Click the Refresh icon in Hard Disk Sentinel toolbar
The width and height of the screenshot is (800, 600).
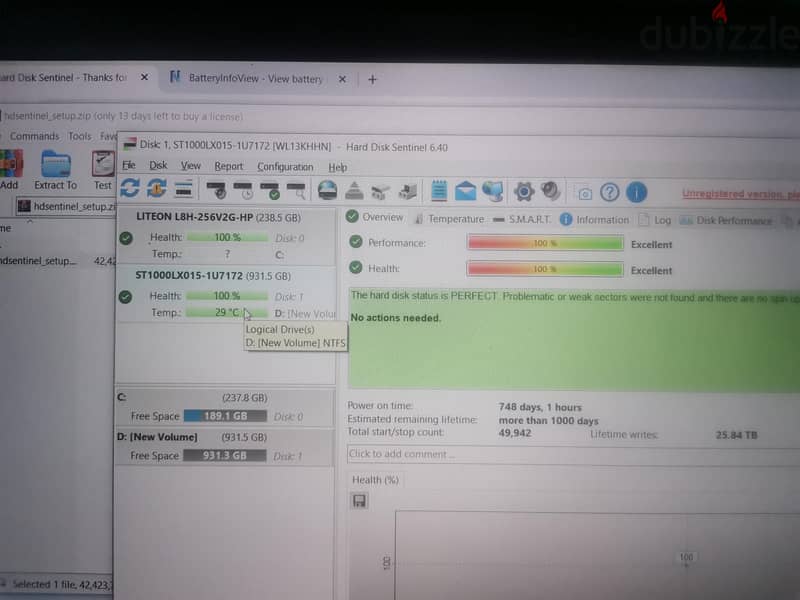pos(130,188)
